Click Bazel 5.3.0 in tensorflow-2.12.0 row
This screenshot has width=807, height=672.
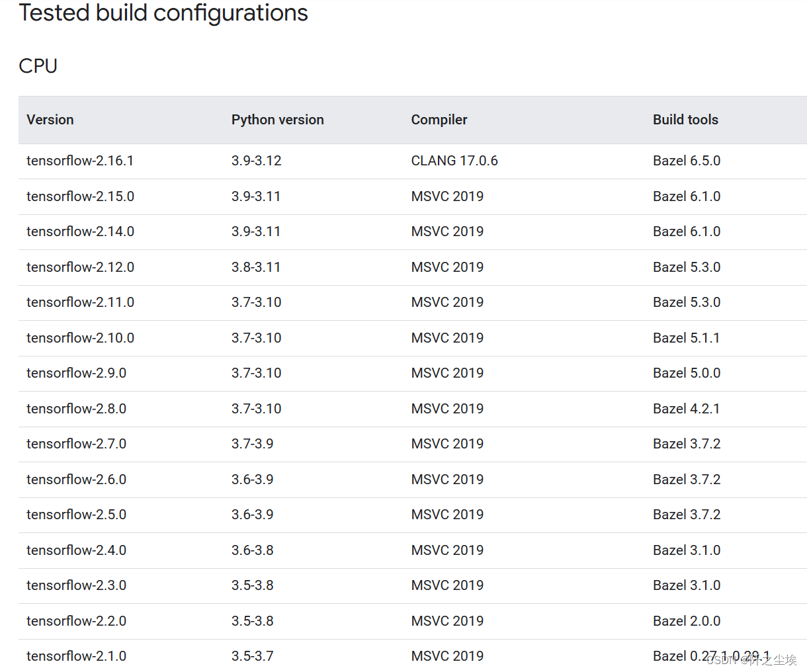pos(687,267)
